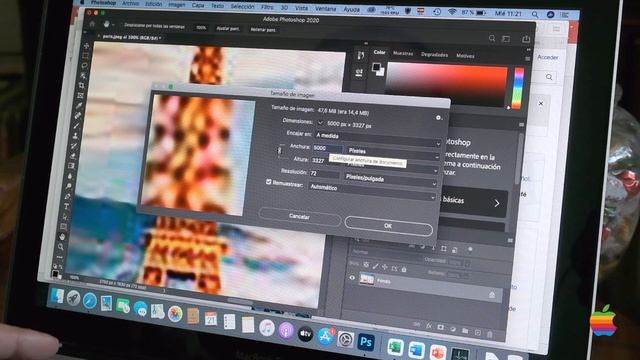Select the Clone Stamp tool

[x=75, y=136]
